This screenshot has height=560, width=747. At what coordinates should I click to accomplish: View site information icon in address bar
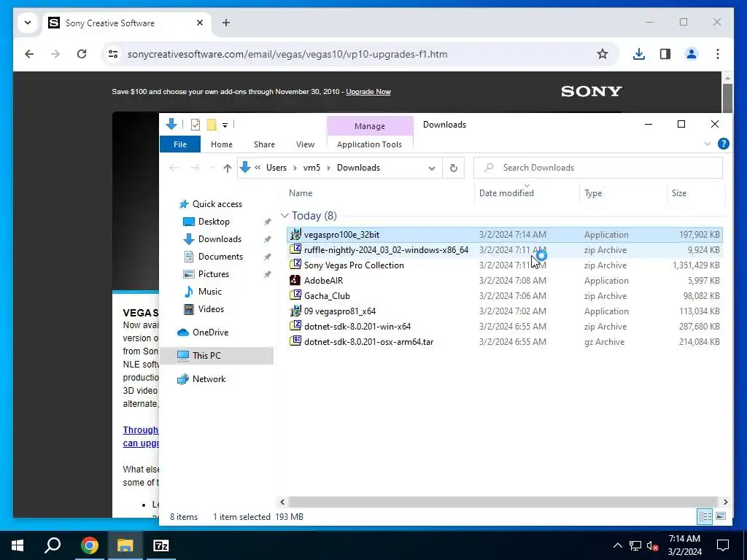pyautogui.click(x=113, y=54)
